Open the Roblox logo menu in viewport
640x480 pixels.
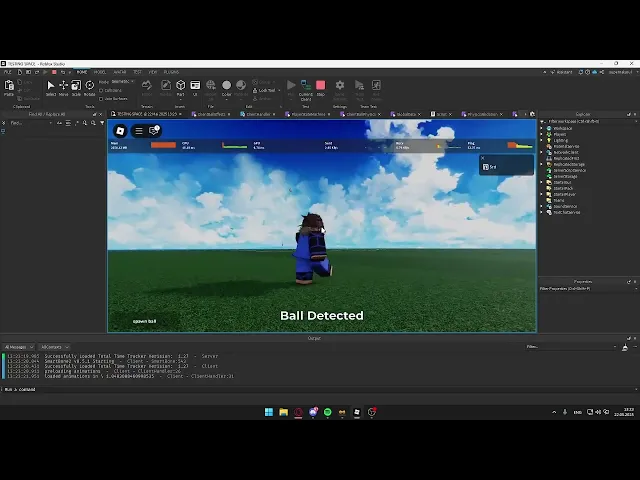click(120, 131)
